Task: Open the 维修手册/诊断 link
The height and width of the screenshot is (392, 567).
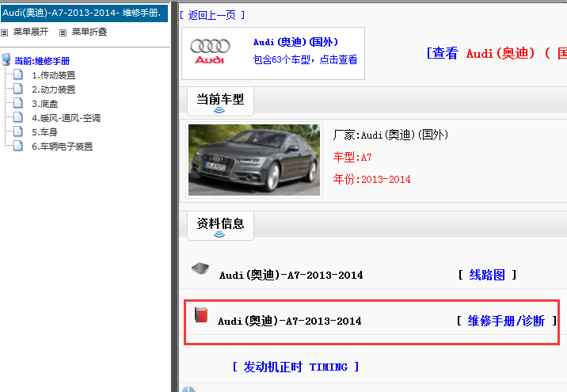Action: tap(506, 321)
